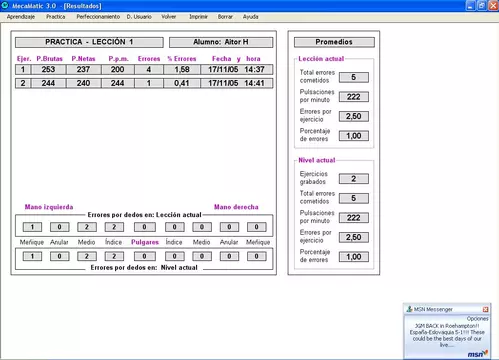Click left Índice error box in Nivel actual
499x360 pixels.
[114, 256]
